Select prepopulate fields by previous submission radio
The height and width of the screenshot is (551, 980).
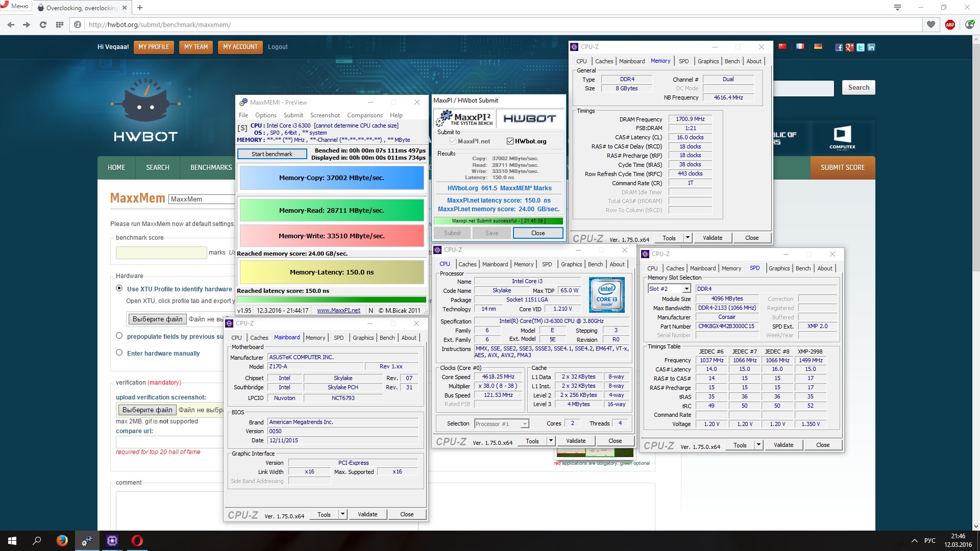(x=119, y=336)
